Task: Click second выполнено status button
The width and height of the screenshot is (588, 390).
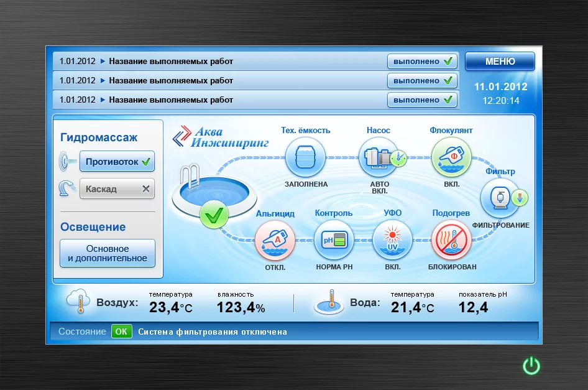Action: [x=422, y=80]
